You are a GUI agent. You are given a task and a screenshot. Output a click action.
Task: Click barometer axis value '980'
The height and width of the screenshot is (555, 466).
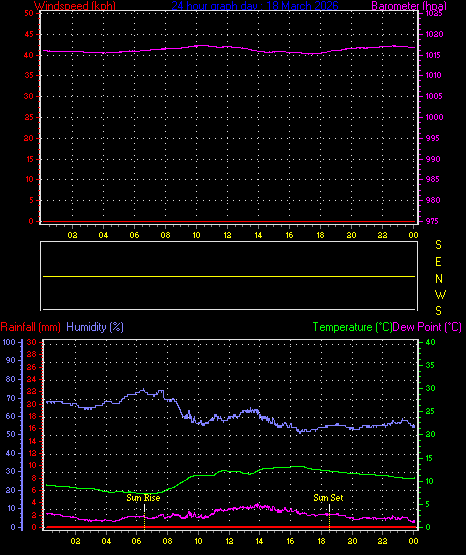tap(433, 200)
